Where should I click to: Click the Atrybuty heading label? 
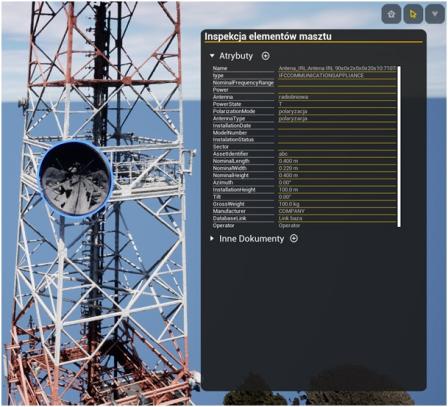click(236, 56)
